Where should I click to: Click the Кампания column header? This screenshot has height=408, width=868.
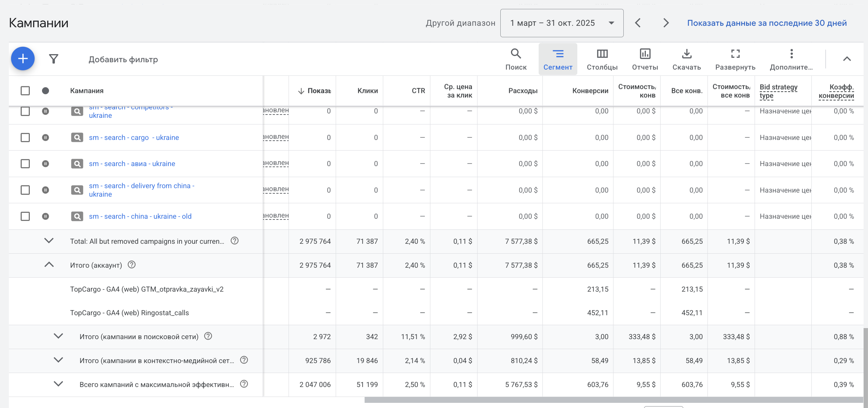(x=87, y=91)
